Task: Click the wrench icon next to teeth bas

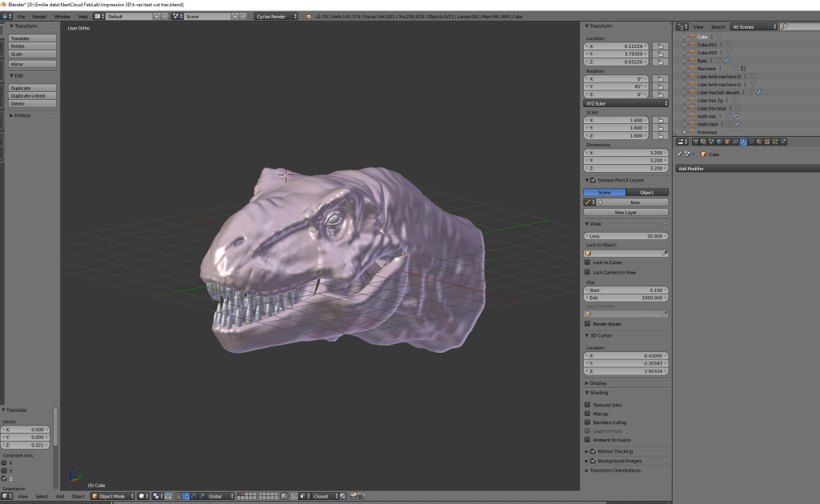Action: coord(736,116)
